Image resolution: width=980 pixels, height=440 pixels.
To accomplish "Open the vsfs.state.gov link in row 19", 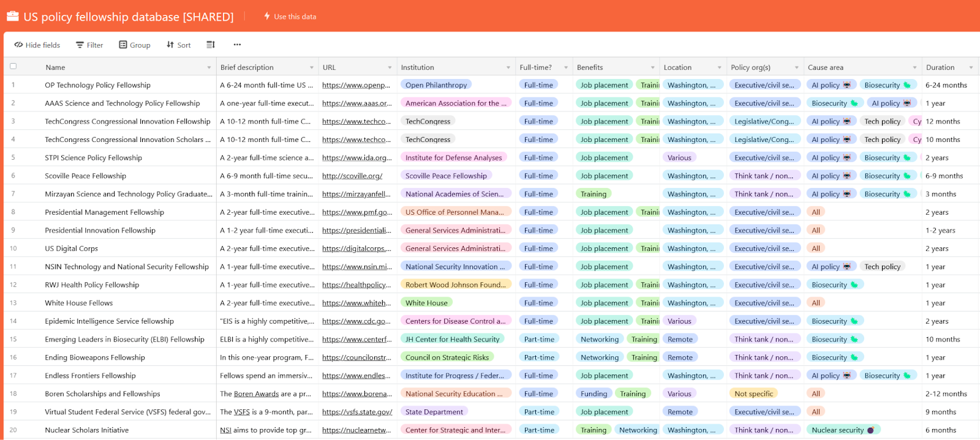I will tap(357, 412).
